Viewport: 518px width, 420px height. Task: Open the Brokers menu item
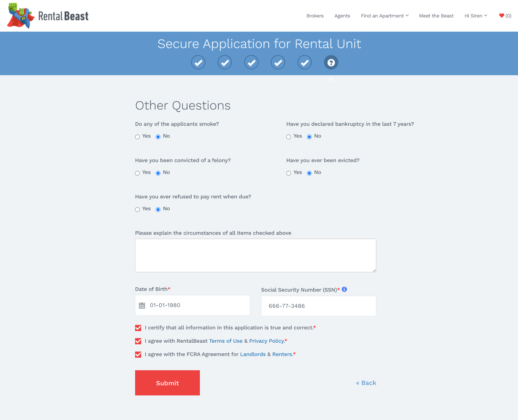315,16
